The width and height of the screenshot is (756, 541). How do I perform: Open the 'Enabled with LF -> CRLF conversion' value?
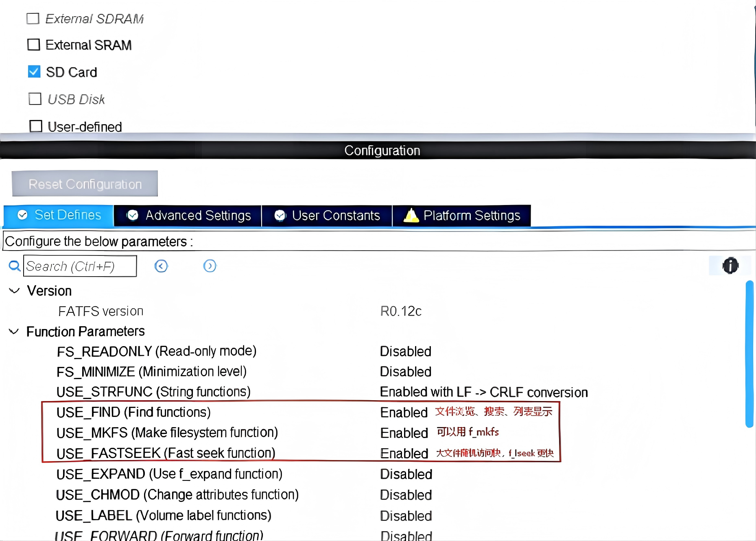coord(484,392)
